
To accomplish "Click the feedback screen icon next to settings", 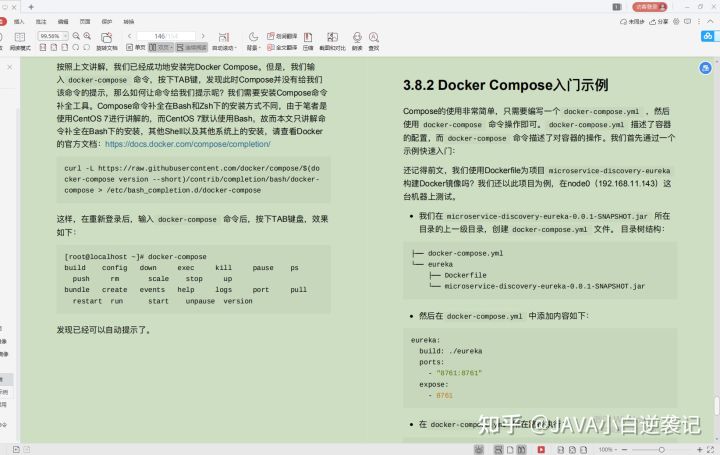I will pyautogui.click(x=687, y=22).
